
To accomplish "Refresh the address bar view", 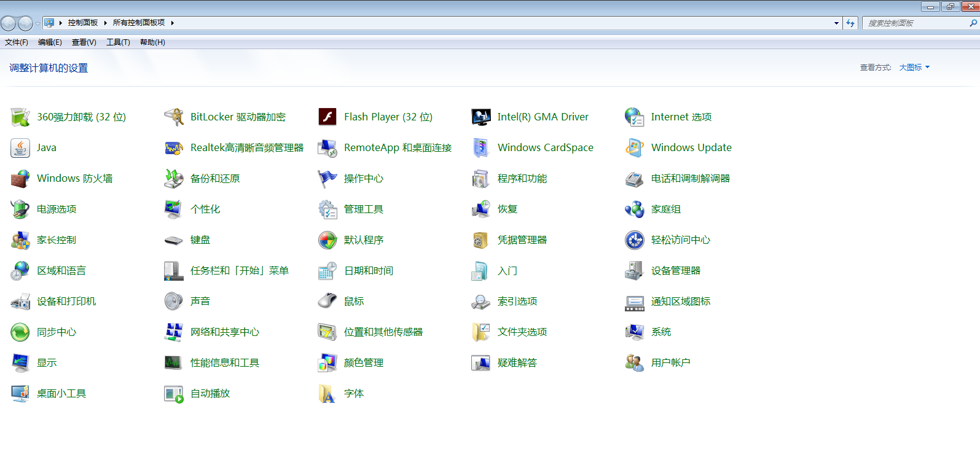I will [850, 23].
